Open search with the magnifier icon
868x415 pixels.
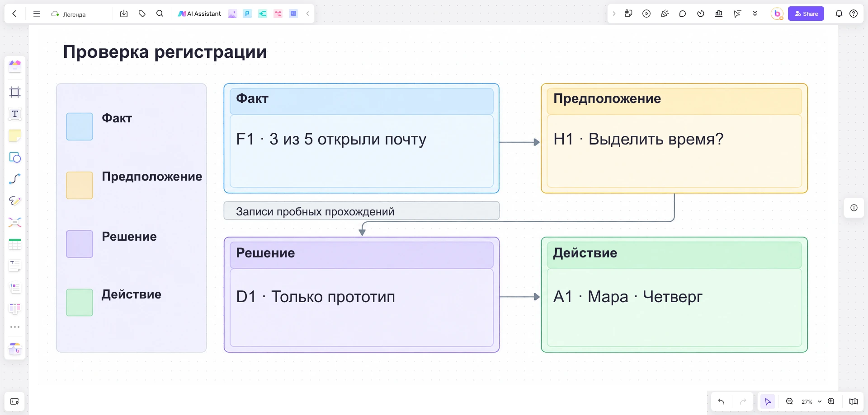[160, 14]
